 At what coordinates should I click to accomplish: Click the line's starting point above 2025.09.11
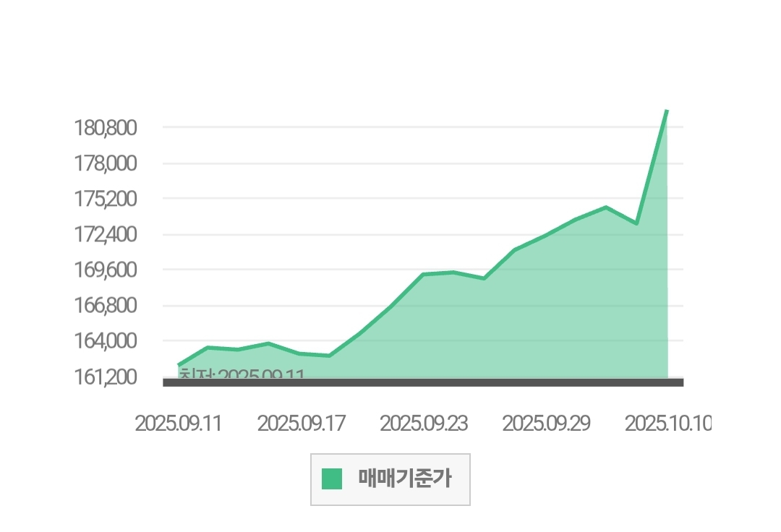tap(179, 365)
